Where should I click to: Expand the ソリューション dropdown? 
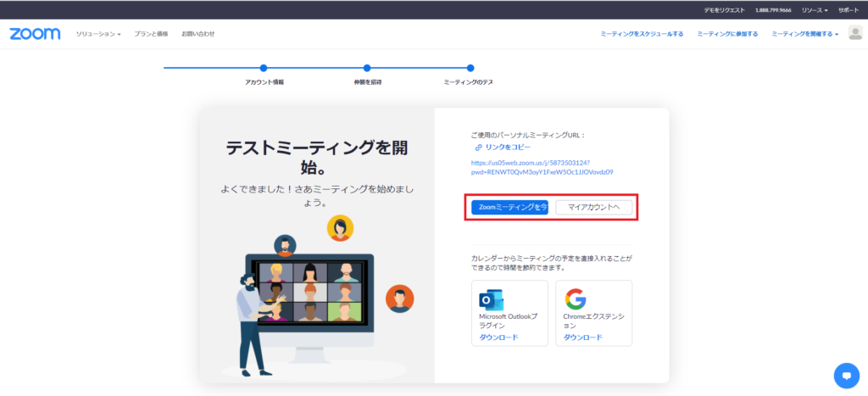point(98,34)
